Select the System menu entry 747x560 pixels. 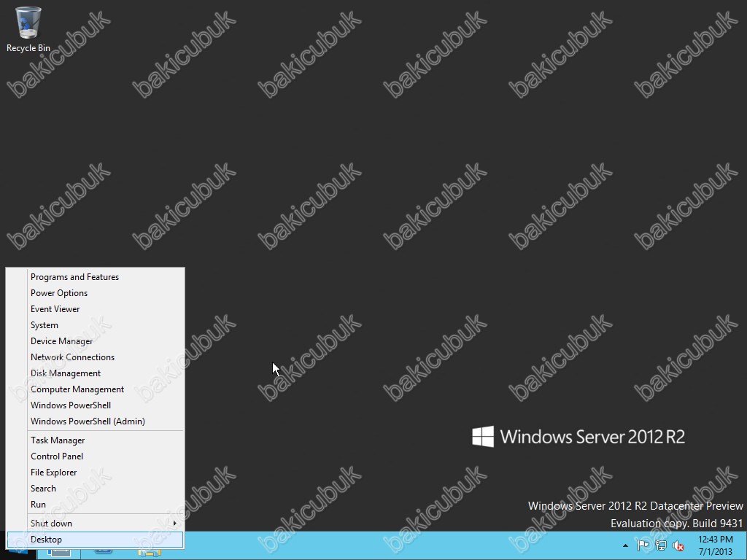point(96,325)
